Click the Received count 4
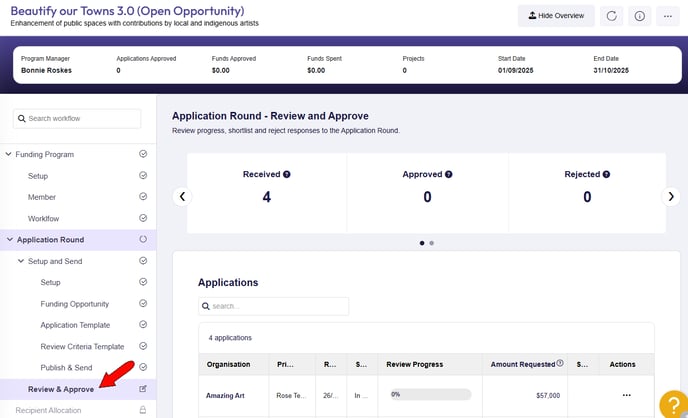 266,197
